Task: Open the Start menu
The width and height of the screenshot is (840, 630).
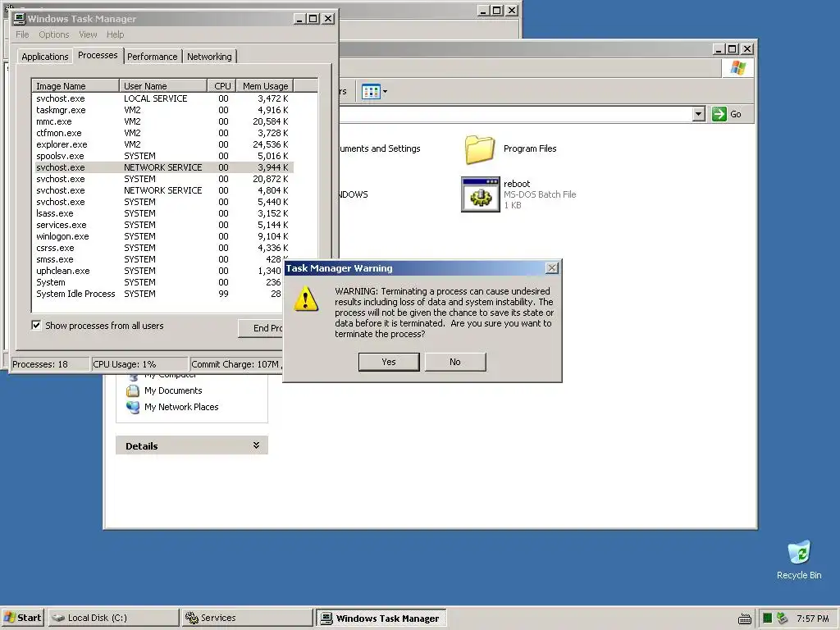Action: 23,618
